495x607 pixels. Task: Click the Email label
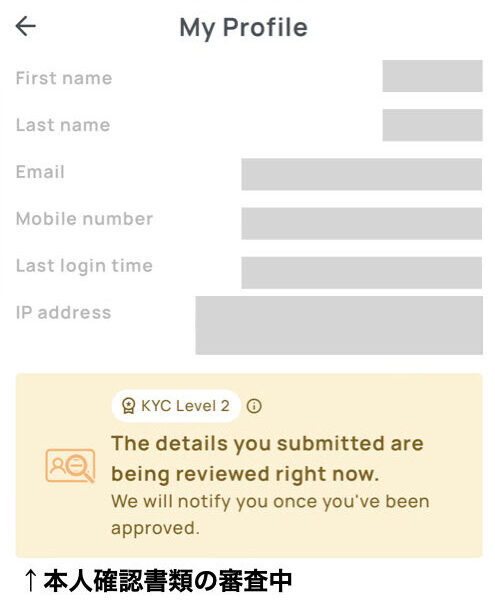tap(40, 172)
